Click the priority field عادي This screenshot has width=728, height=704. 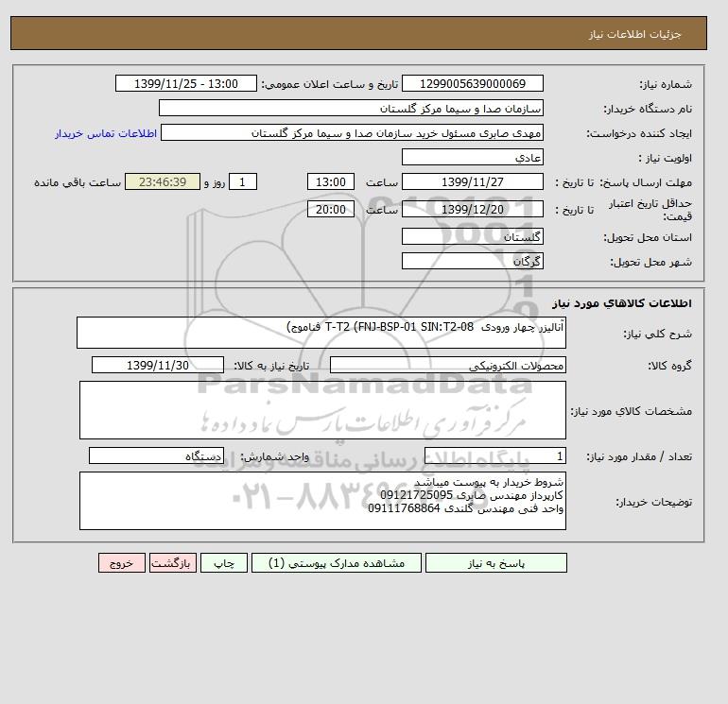point(472,158)
